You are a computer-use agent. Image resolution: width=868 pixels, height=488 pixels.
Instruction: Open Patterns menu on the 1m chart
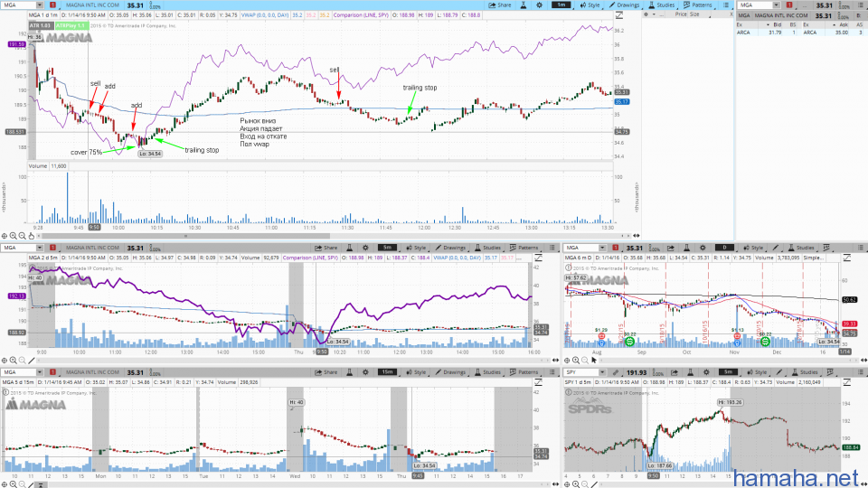698,5
